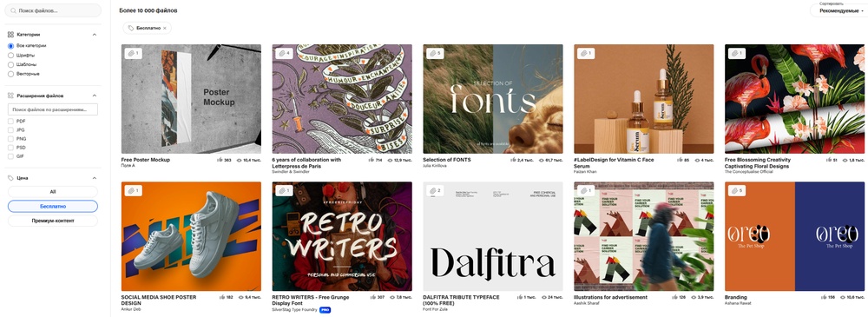
Task: Open author Faizan Khan's profile
Action: pyautogui.click(x=584, y=172)
